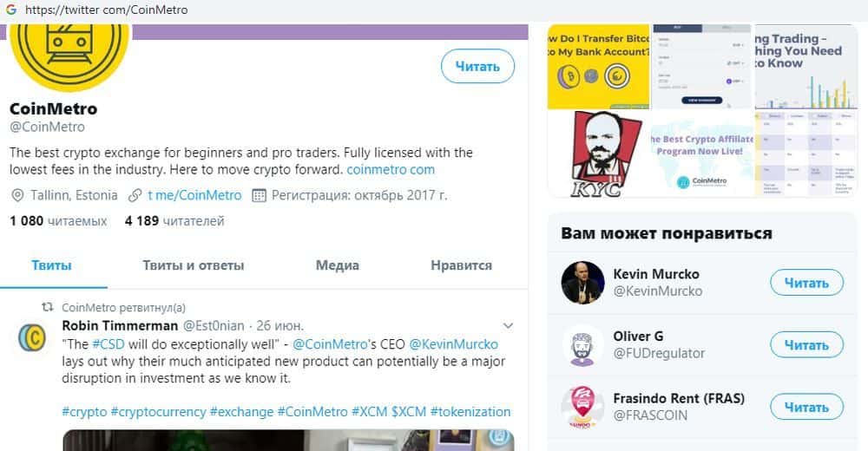This screenshot has height=451, width=868.
Task: Select the Нравится tab
Action: coord(461,265)
